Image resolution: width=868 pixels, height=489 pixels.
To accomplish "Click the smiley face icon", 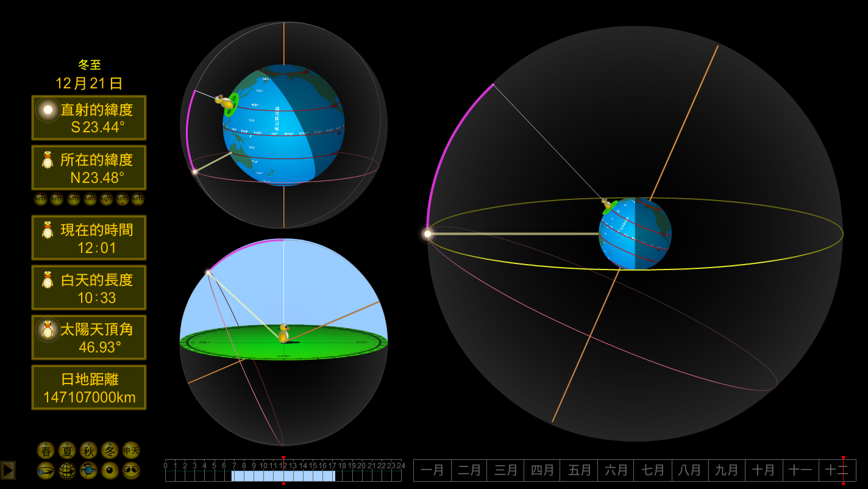I will pyautogui.click(x=131, y=471).
